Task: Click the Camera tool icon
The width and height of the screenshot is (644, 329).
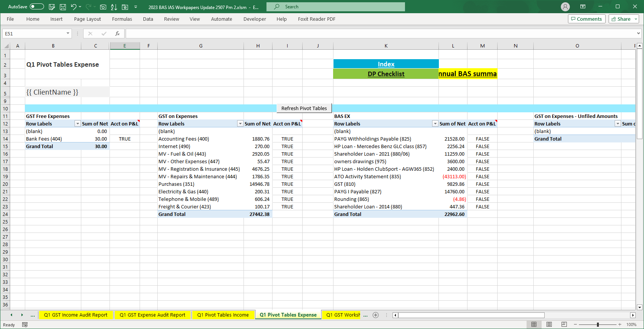Action: (x=103, y=7)
